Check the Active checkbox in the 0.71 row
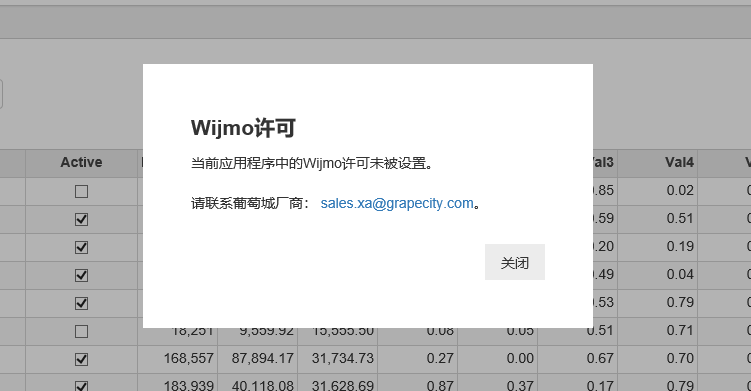 81,332
